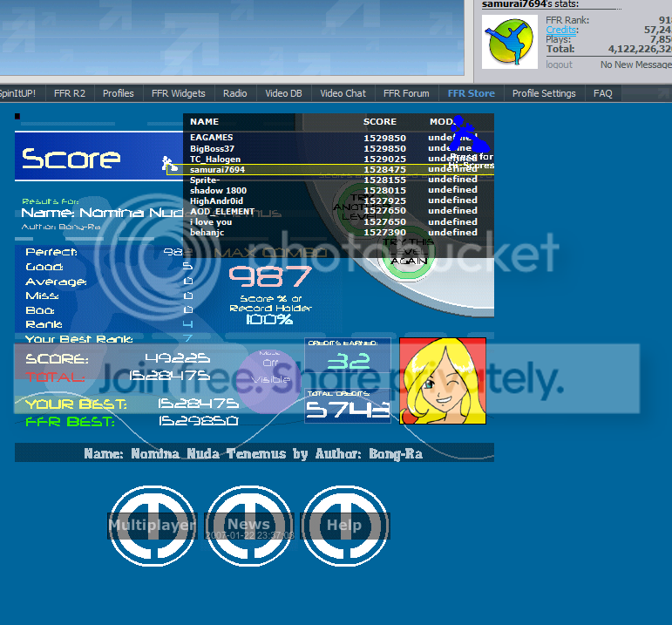The width and height of the screenshot is (672, 625).
Task: Click the FFR Widgets nav item
Action: [178, 93]
